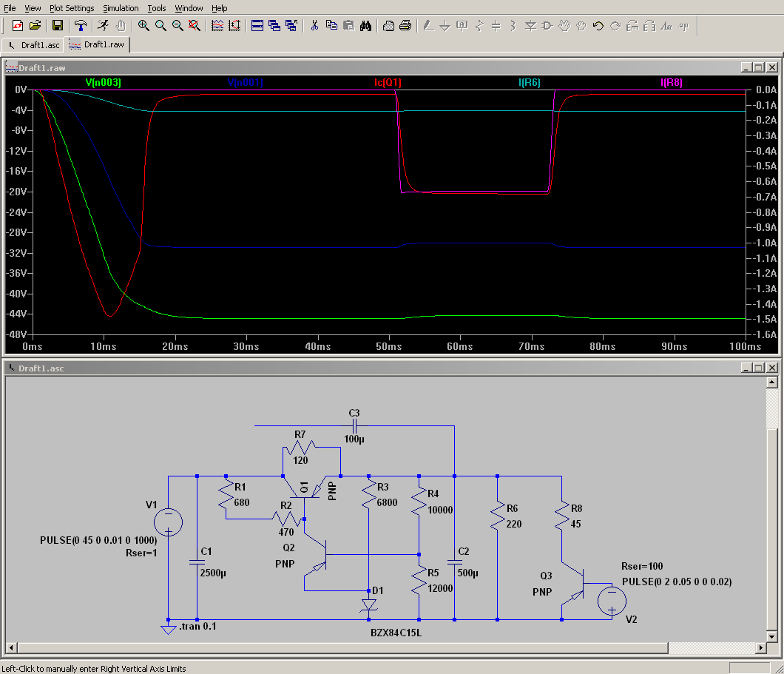Switch to the Draft1.raw tab
This screenshot has width=784, height=674.
tap(97, 44)
